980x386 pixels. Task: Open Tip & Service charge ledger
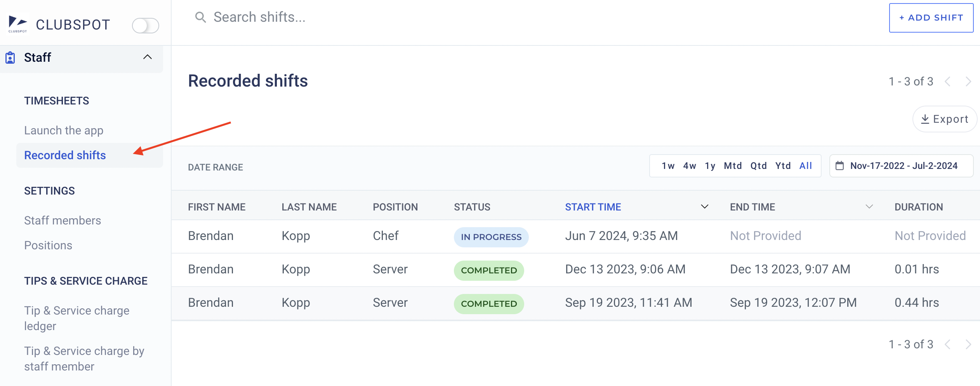pyautogui.click(x=76, y=318)
